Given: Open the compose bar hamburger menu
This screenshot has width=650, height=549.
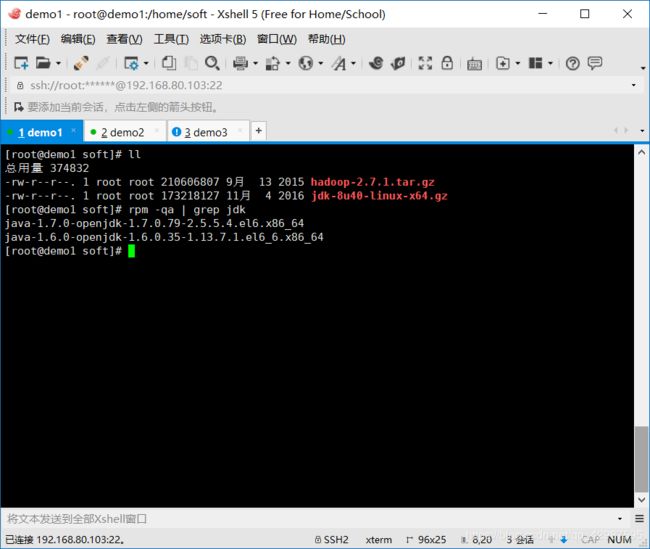Looking at the screenshot, I should tap(639, 519).
